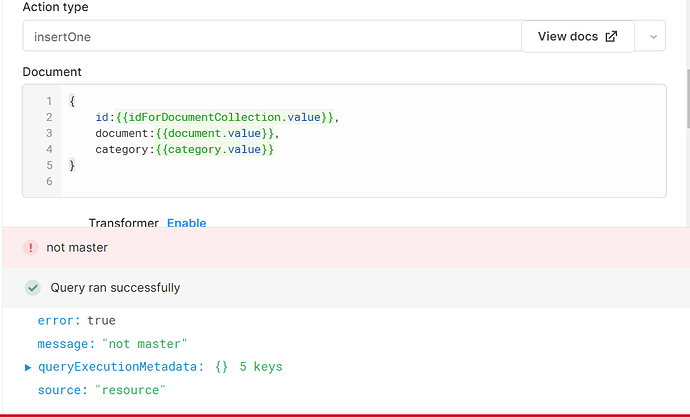
Task: Click the green success checkmark icon
Action: (x=33, y=288)
